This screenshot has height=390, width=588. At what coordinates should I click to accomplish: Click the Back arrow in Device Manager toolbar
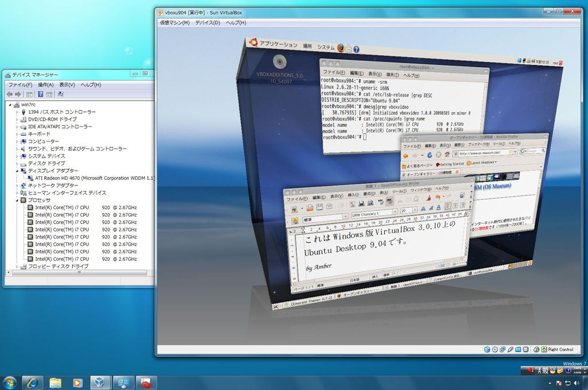pyautogui.click(x=10, y=94)
